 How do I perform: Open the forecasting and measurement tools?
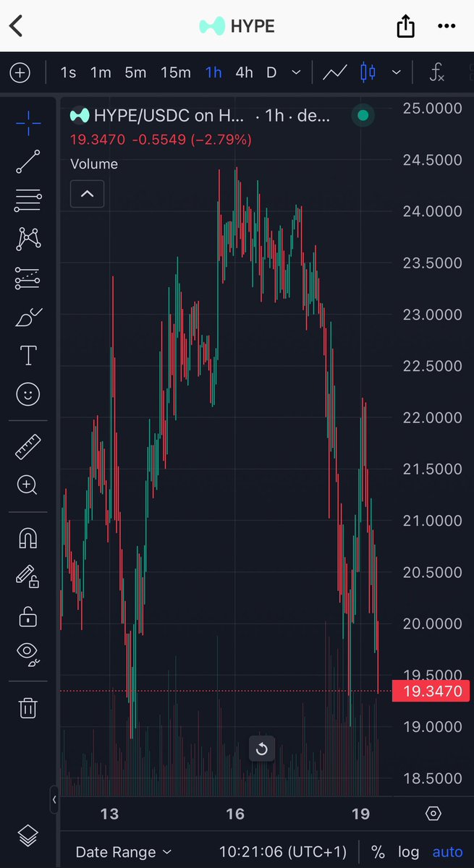click(28, 278)
